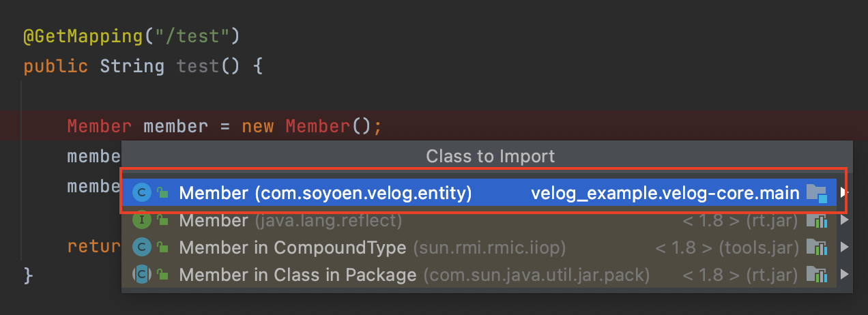Screen dimensions: 868x315
Task: Click library icon beside java.lang.reflect rt.jar
Action: click(816, 221)
